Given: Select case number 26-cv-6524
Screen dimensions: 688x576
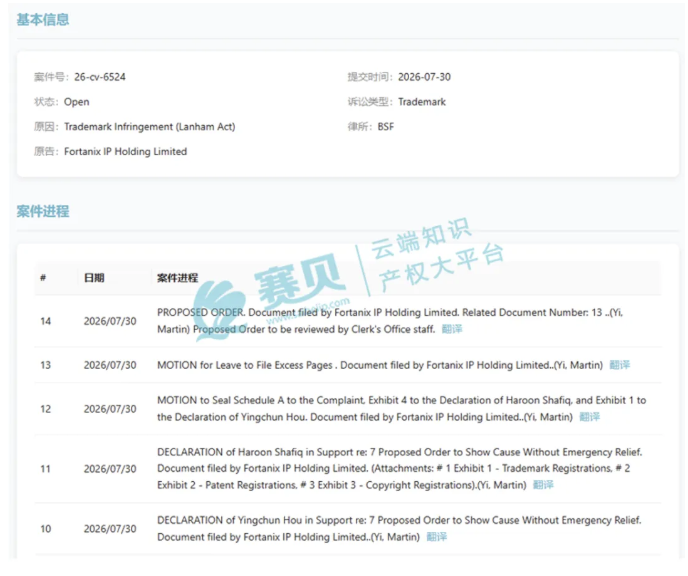Looking at the screenshot, I should pos(100,77).
